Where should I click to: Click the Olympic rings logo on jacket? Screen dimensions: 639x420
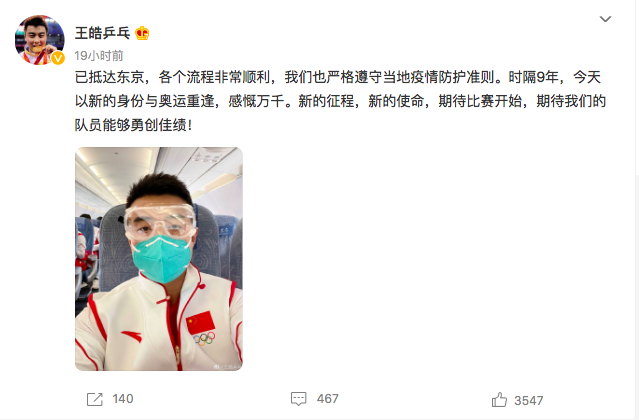[x=204, y=339]
